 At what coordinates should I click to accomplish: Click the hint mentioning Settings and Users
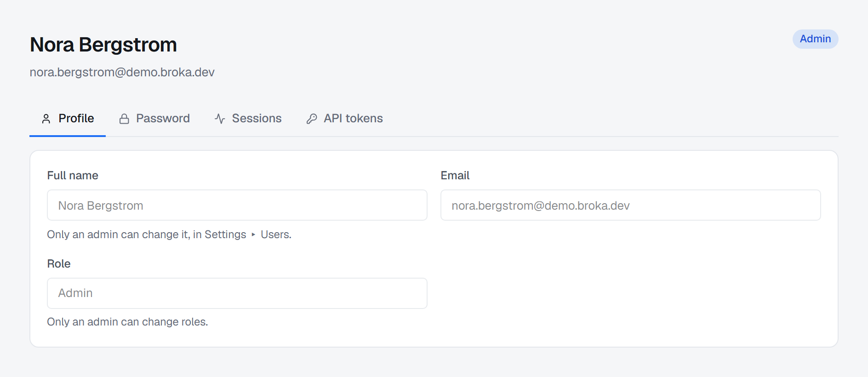[x=169, y=234]
